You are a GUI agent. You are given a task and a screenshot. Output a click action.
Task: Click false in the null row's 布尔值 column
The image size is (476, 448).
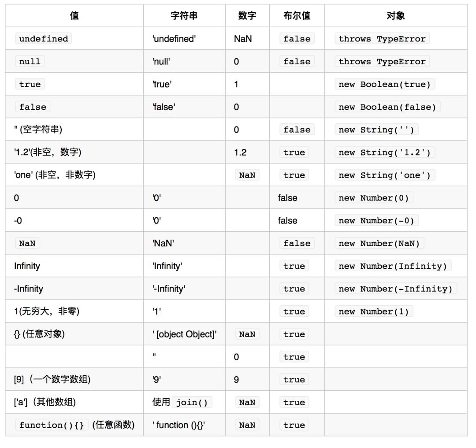tap(297, 61)
